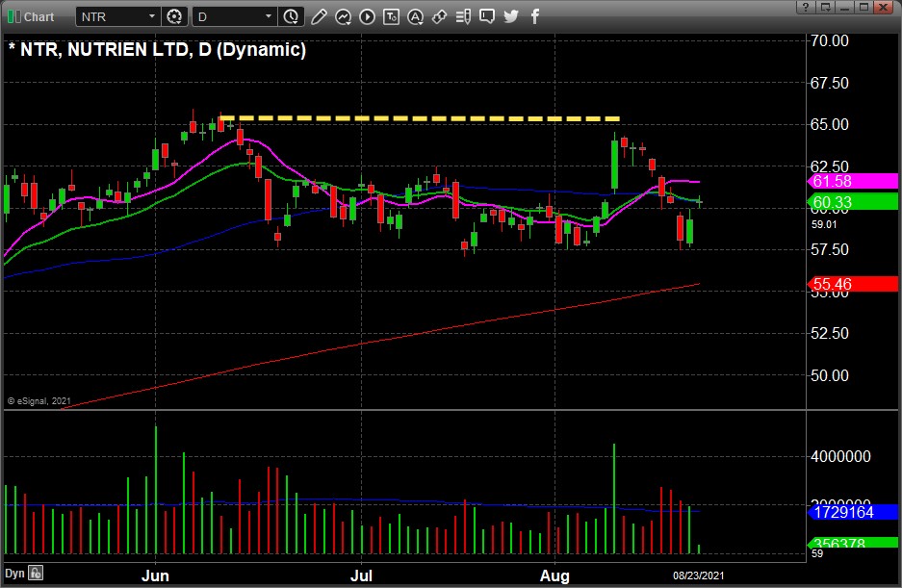Open the window options dropdown icon
The height and width of the screenshot is (588, 902).
click(x=826, y=7)
